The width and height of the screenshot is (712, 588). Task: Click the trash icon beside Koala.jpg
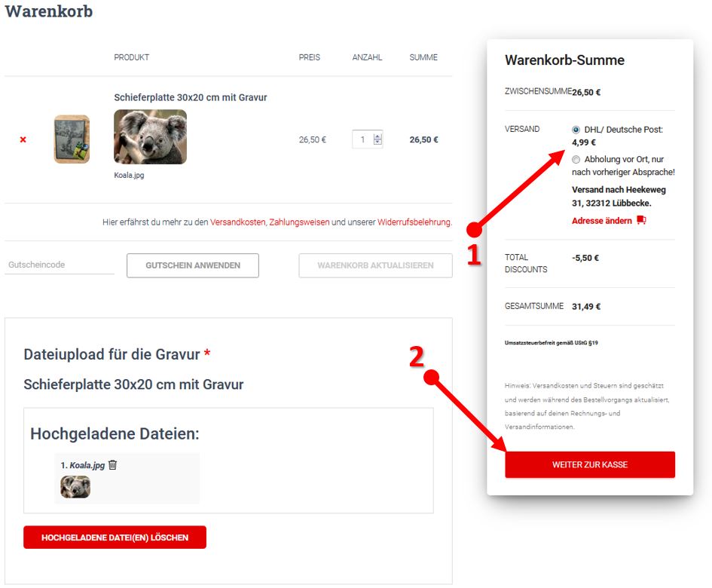click(x=113, y=465)
